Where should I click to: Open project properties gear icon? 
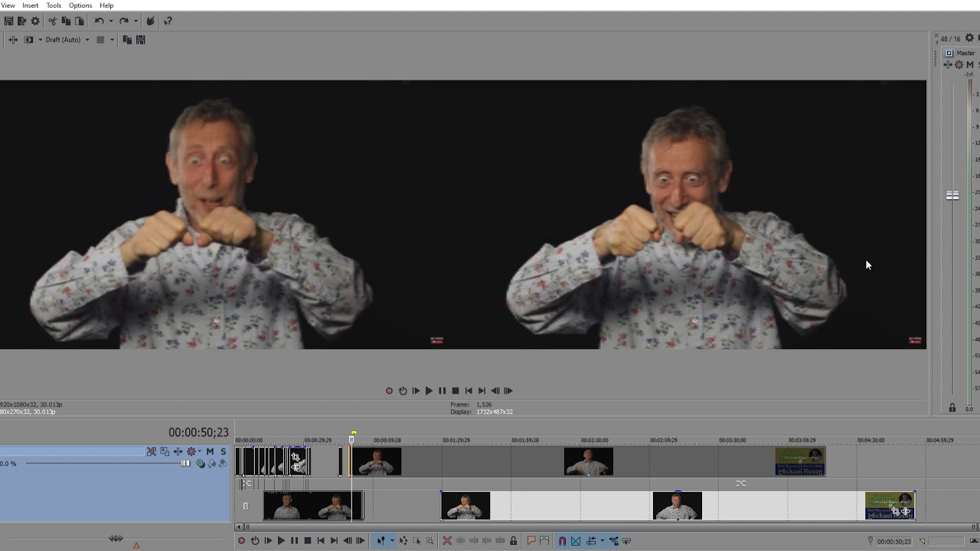[35, 21]
